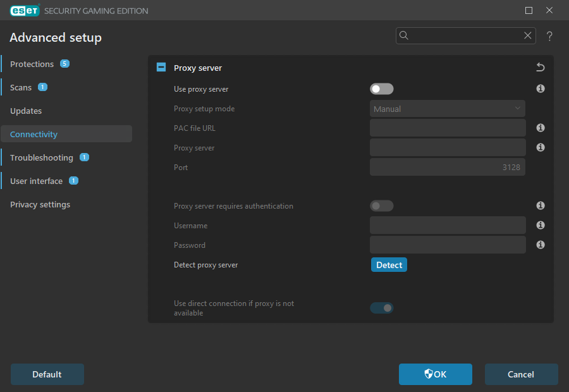Click the Cancel button
Image resolution: width=569 pixels, height=392 pixels.
(x=521, y=374)
